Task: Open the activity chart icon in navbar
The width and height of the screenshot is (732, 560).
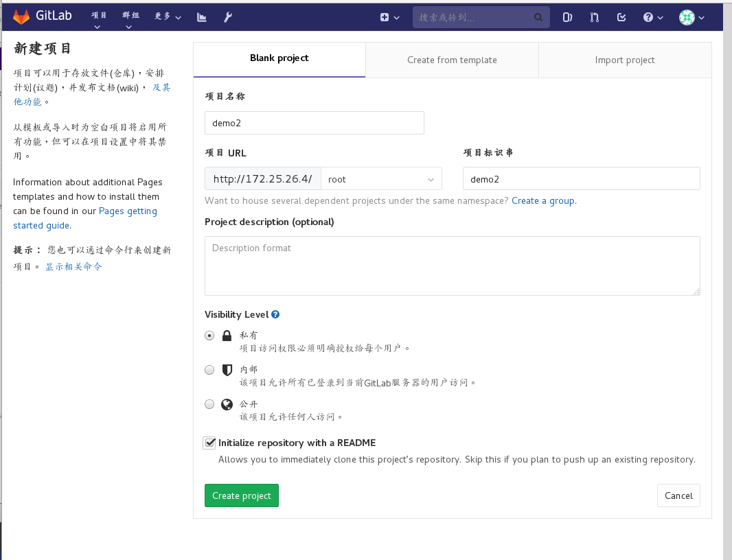Action: pyautogui.click(x=202, y=17)
